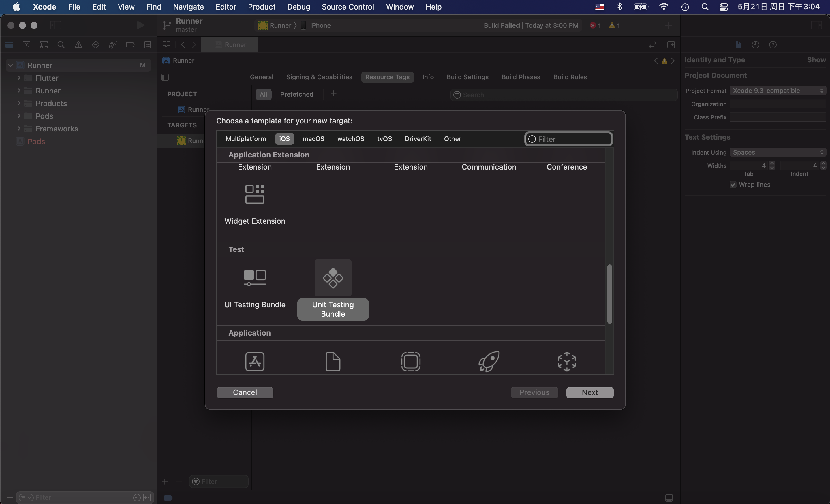
Task: Expand the Frameworks folder
Action: point(19,129)
